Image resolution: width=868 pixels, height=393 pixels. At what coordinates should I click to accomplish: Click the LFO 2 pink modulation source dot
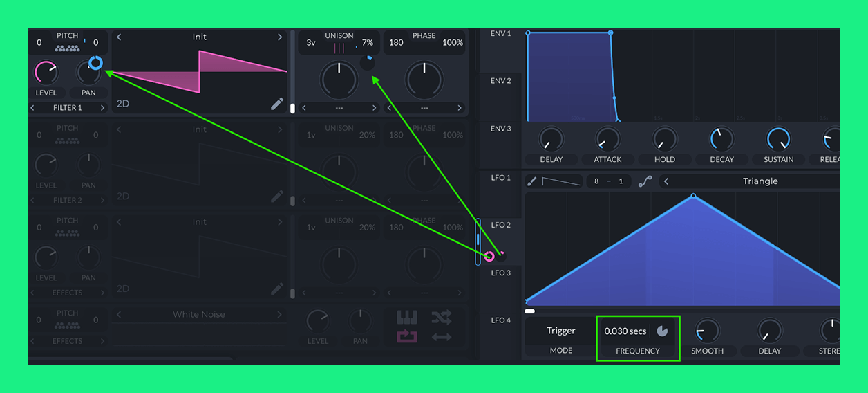tap(489, 257)
